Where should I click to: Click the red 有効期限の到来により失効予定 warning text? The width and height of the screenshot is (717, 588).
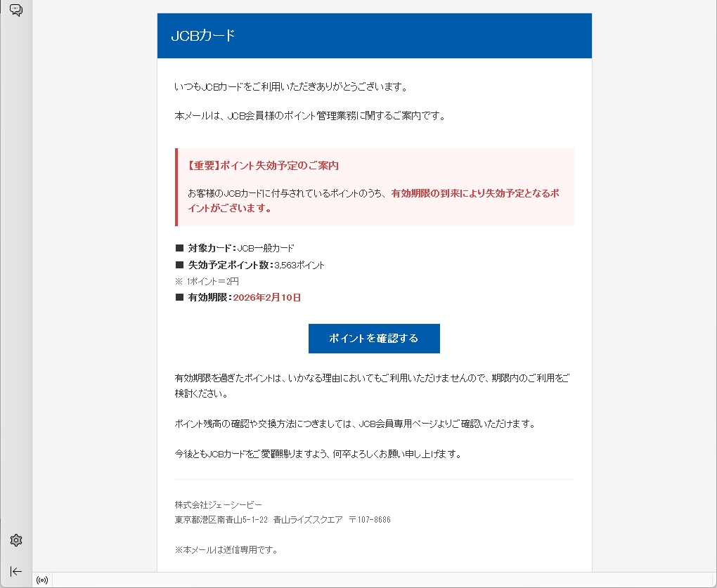point(474,192)
